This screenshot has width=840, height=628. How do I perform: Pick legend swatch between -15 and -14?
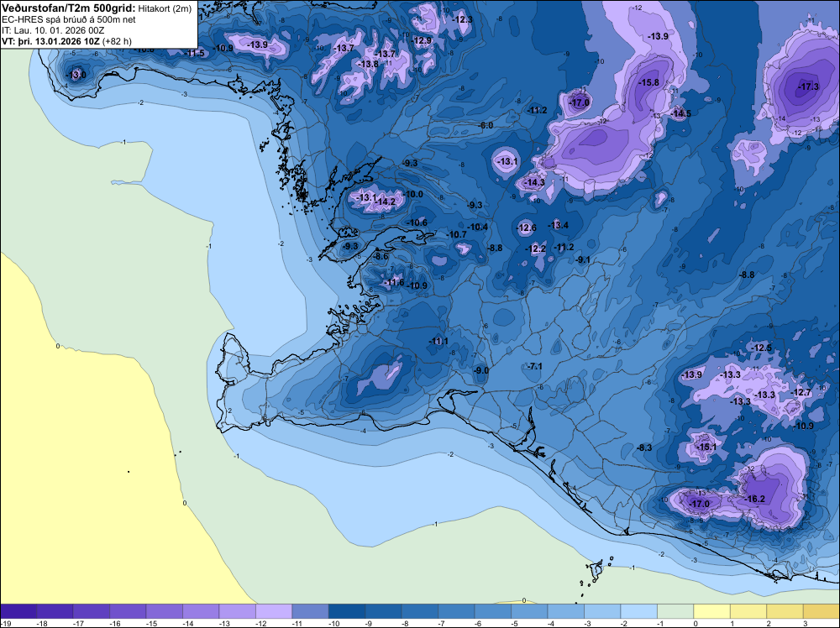pyautogui.click(x=165, y=611)
